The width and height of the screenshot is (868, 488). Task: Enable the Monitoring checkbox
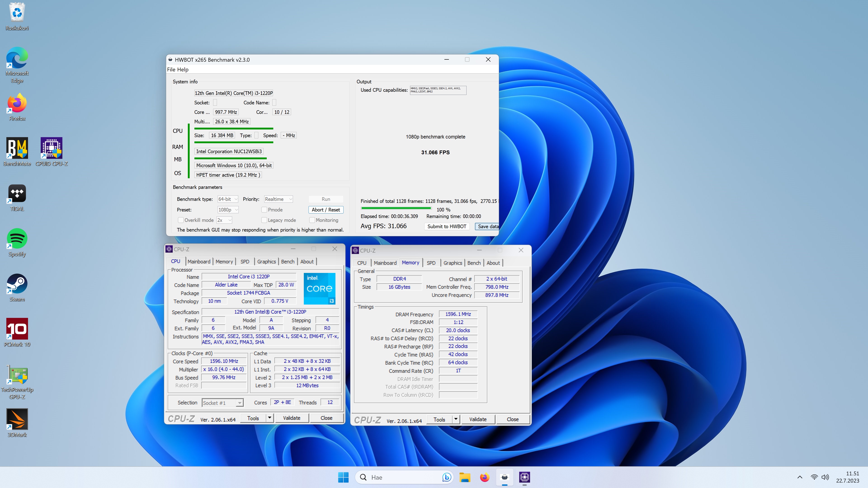point(312,220)
